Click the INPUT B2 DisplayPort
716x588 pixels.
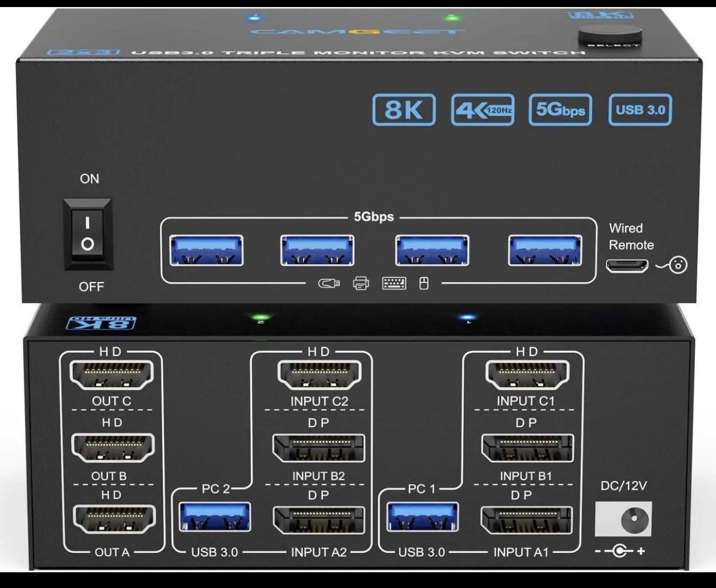click(x=318, y=448)
